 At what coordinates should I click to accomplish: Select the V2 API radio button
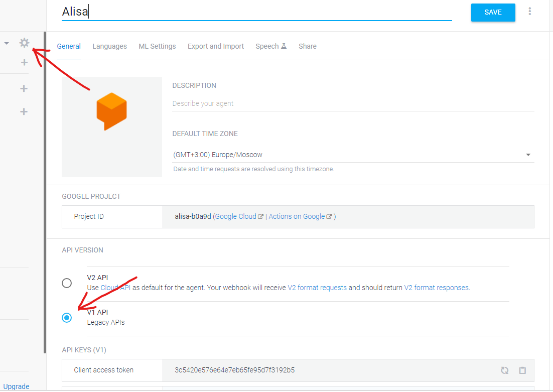[x=67, y=283]
